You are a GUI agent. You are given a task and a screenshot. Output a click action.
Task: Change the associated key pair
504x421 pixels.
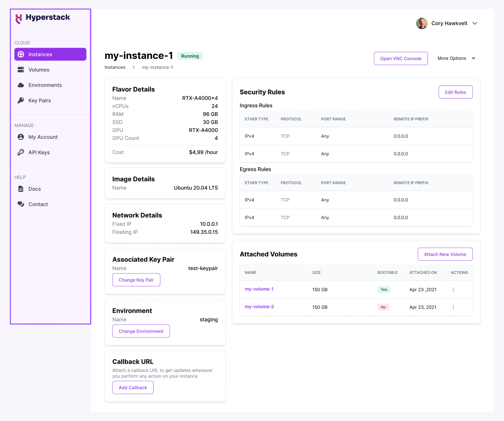[x=136, y=280]
